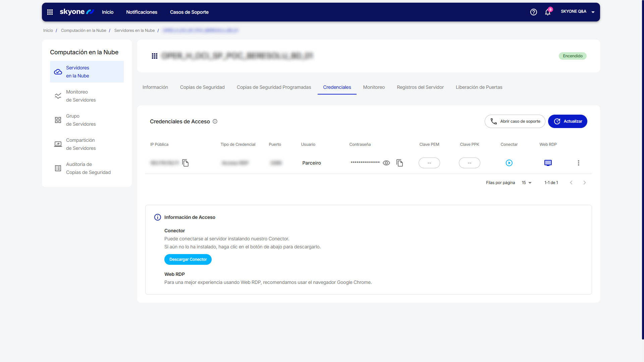
Task: Open the apps grid menu in the top bar
Action: [x=50, y=12]
